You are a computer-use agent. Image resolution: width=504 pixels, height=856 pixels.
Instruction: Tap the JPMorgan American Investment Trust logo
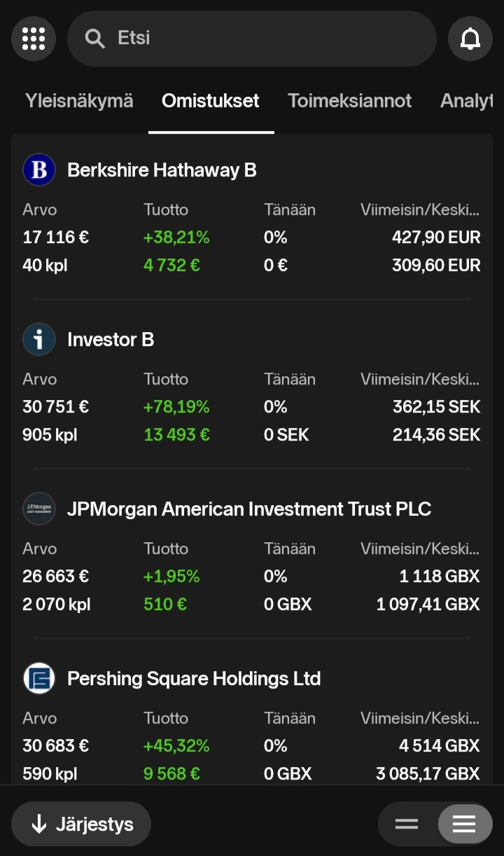pyautogui.click(x=39, y=509)
